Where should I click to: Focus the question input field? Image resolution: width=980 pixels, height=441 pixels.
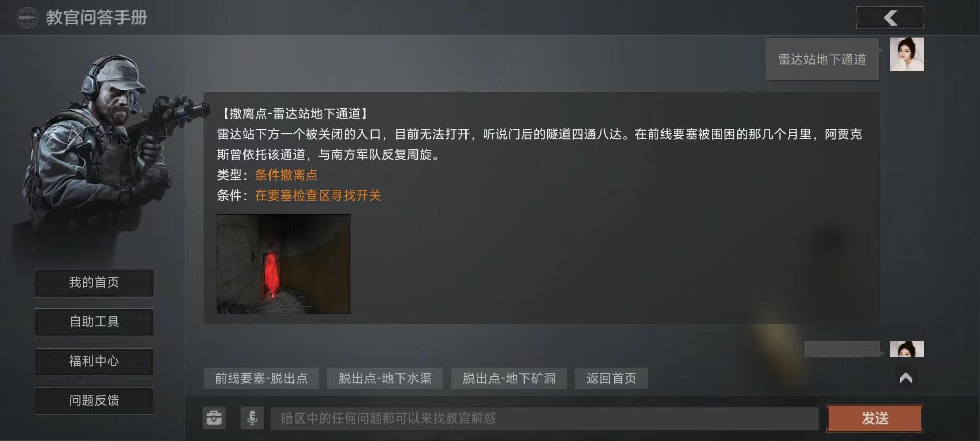point(545,419)
